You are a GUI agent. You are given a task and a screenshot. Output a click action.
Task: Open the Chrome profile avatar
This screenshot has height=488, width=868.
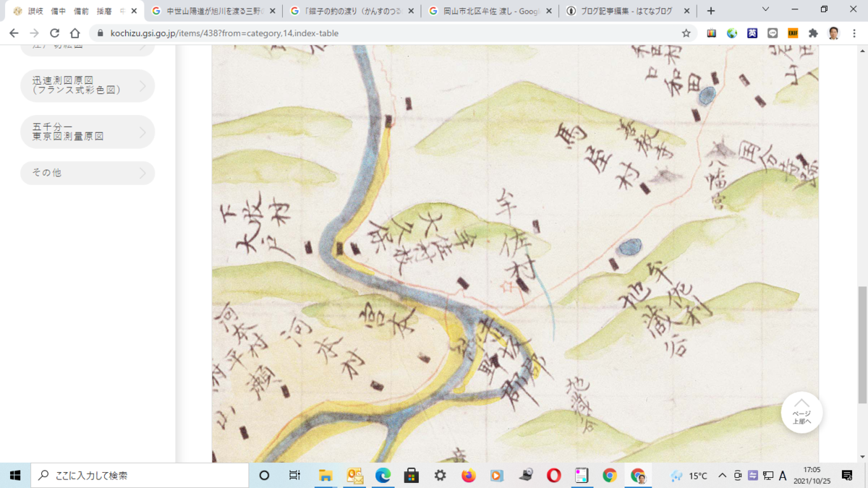(x=833, y=33)
